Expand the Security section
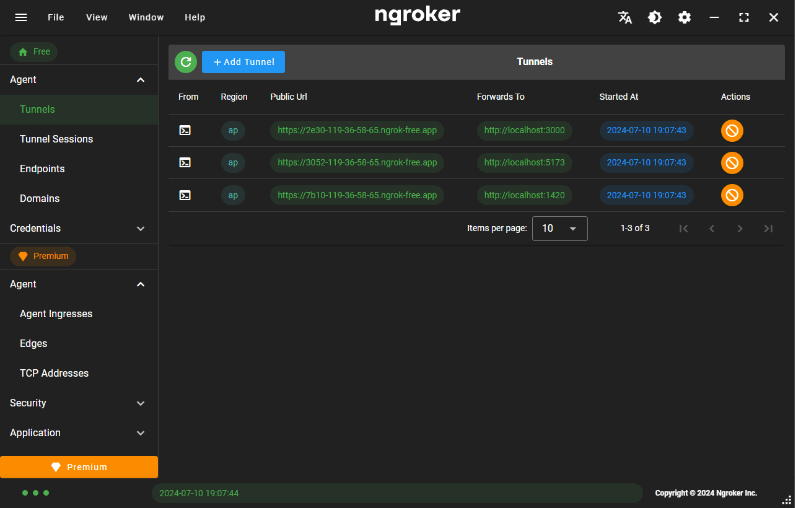 pos(79,403)
